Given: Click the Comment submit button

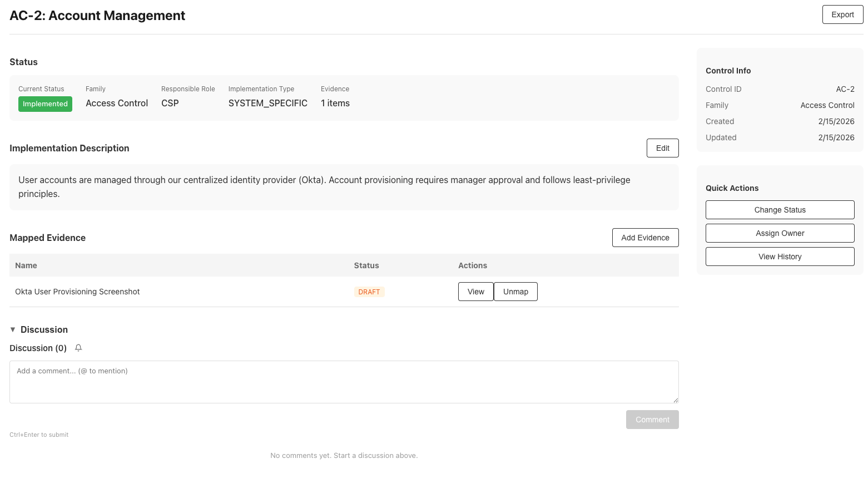Looking at the screenshot, I should (x=652, y=419).
